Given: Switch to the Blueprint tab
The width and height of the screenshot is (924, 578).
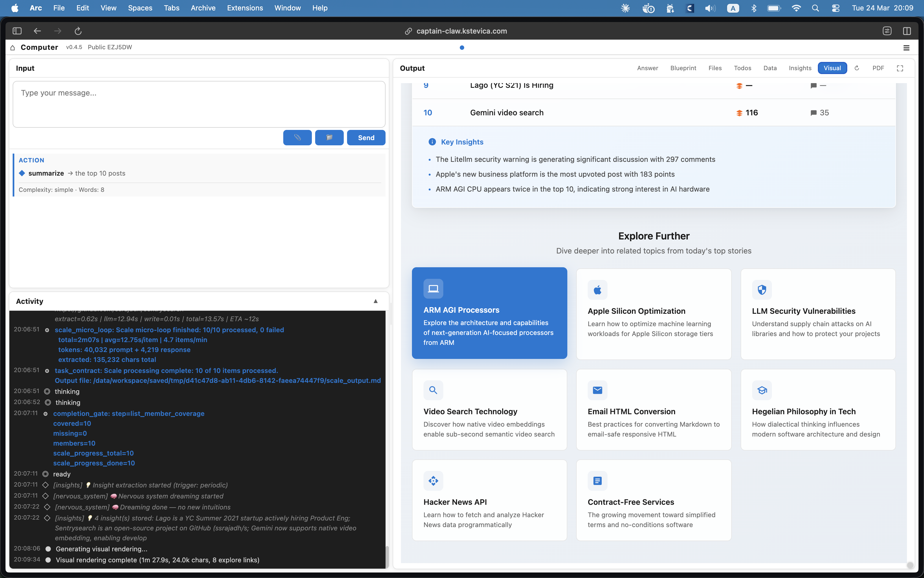Looking at the screenshot, I should tap(683, 68).
